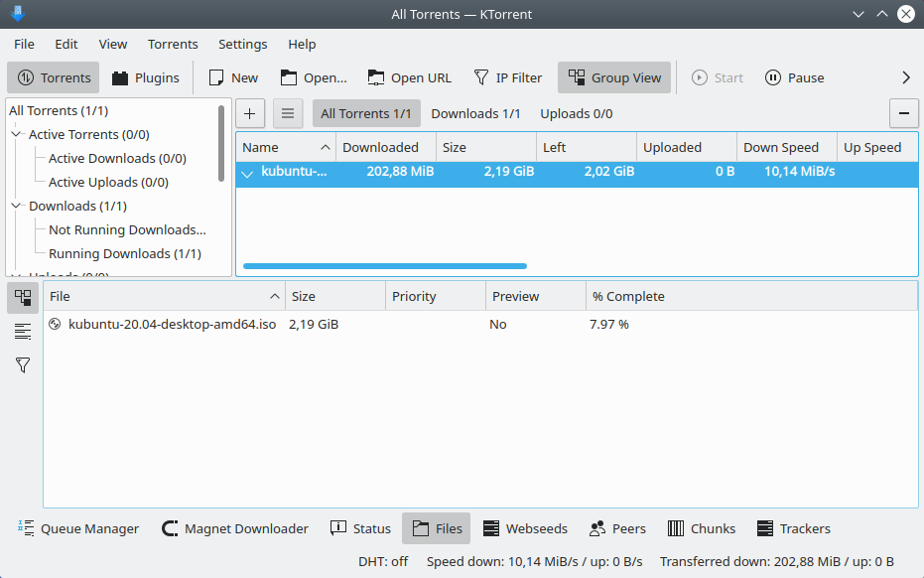Sort torrents by Up Speed column
Image resolution: width=924 pixels, height=578 pixels.
pyautogui.click(x=877, y=147)
